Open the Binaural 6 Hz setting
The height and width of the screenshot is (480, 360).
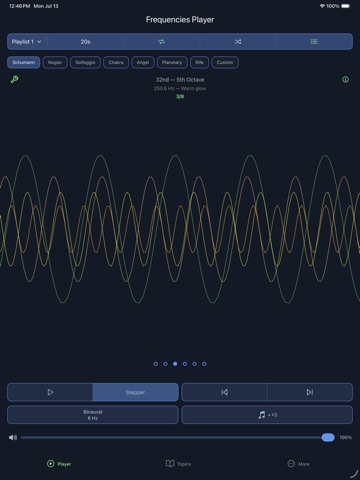coord(93,415)
